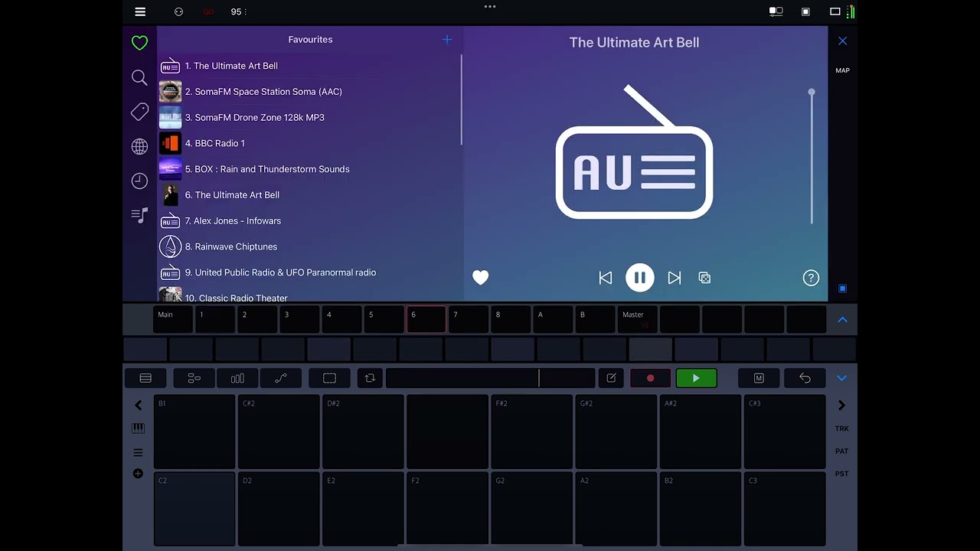Open the tags browser icon
This screenshot has height=551, width=980.
[139, 112]
